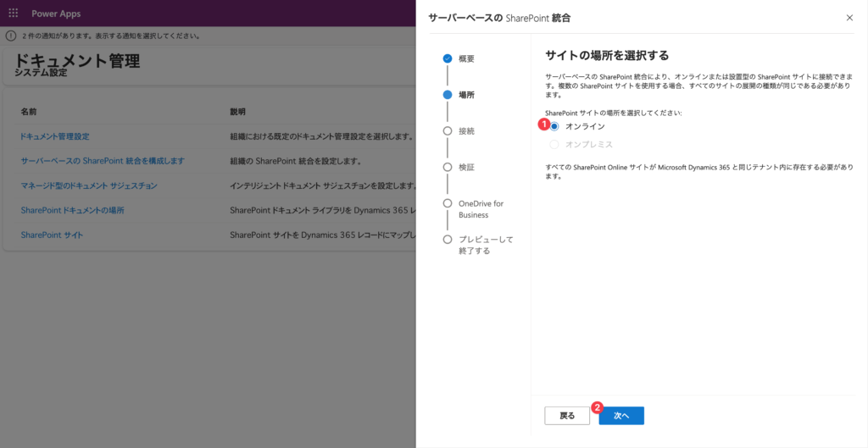Click the Power Apps title text

(x=57, y=14)
